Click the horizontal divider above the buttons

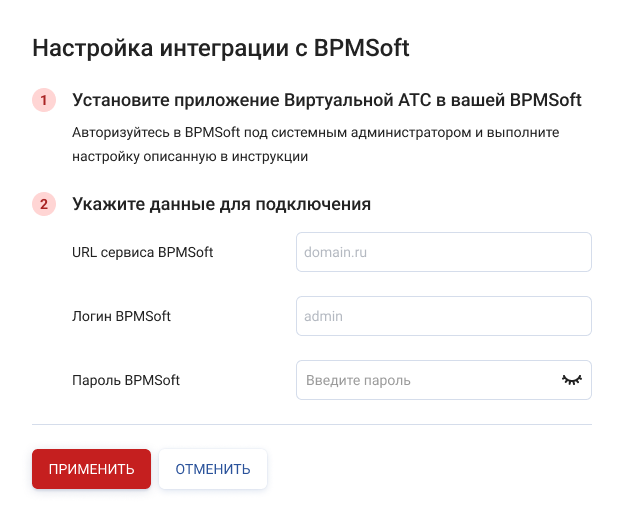point(312,424)
